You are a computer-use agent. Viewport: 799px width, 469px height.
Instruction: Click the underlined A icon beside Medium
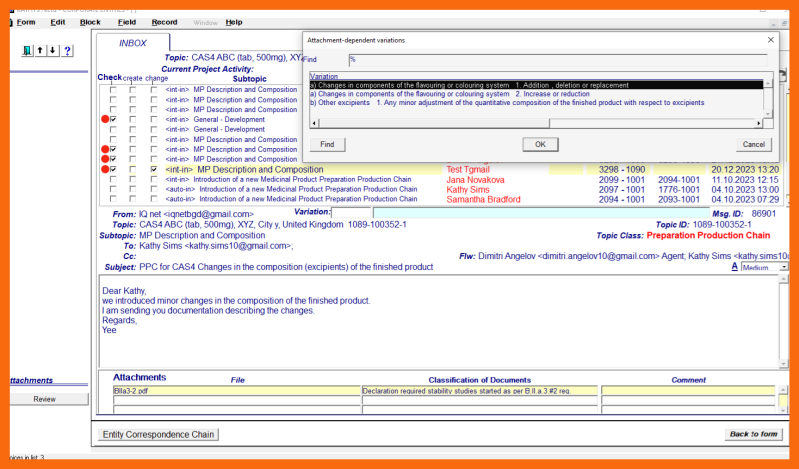(734, 267)
